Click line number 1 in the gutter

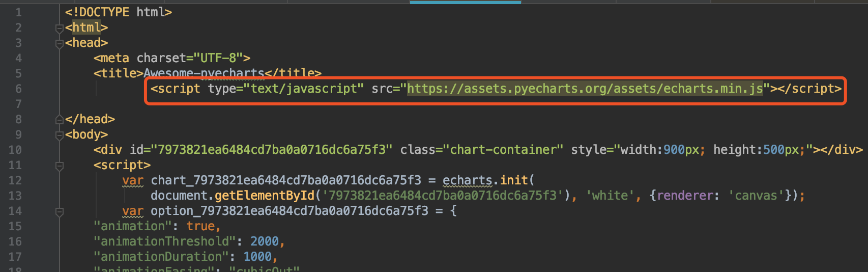(x=18, y=12)
